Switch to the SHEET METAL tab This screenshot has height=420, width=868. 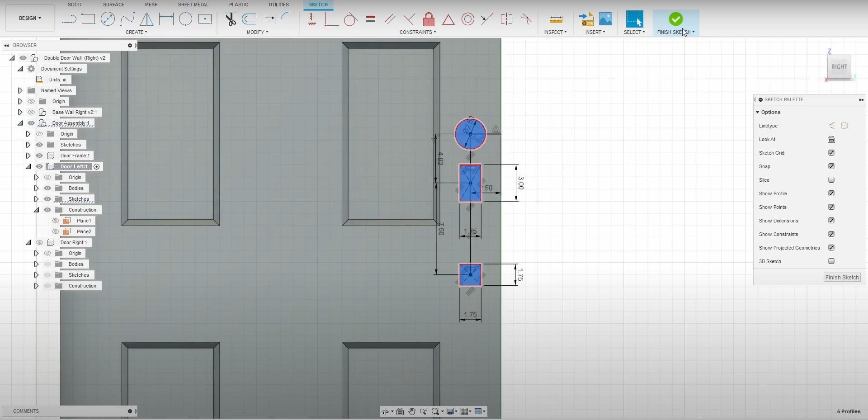[x=193, y=5]
